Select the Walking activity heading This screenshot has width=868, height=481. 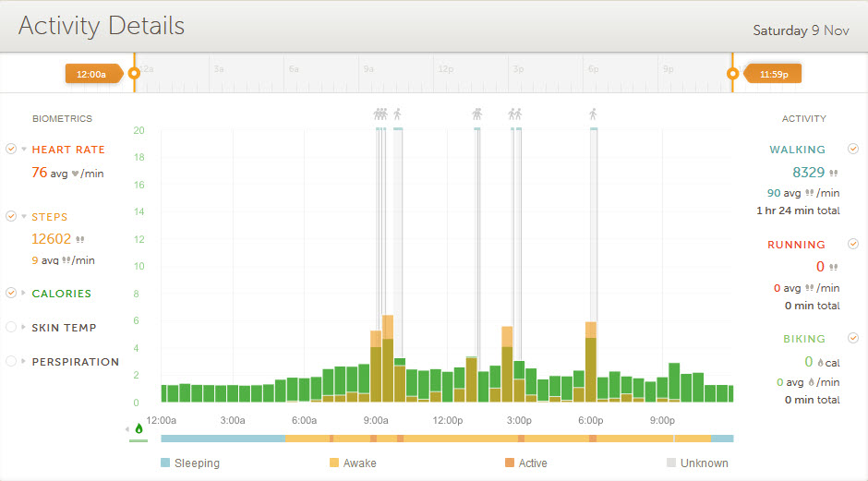797,150
